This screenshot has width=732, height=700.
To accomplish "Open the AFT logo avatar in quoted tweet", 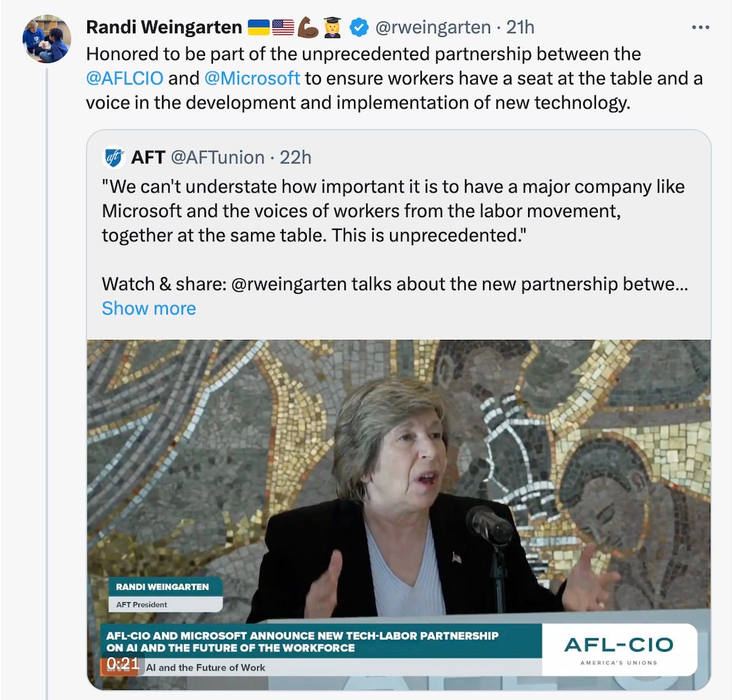I will 113,158.
